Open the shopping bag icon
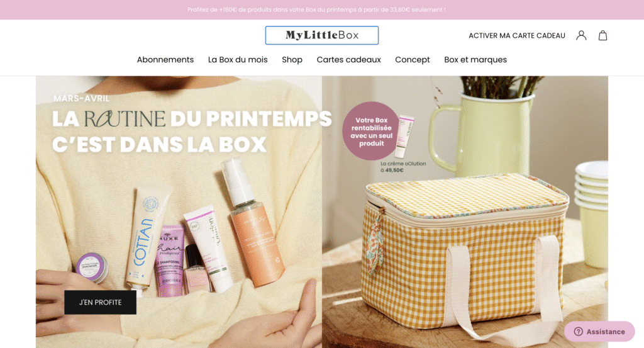This screenshot has height=348, width=644. coord(602,35)
